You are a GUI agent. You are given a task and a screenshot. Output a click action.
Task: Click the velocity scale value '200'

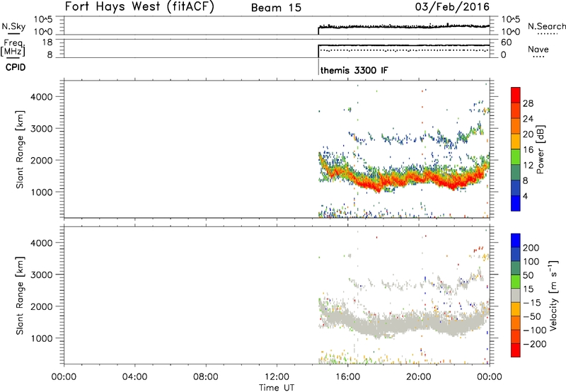531,248
